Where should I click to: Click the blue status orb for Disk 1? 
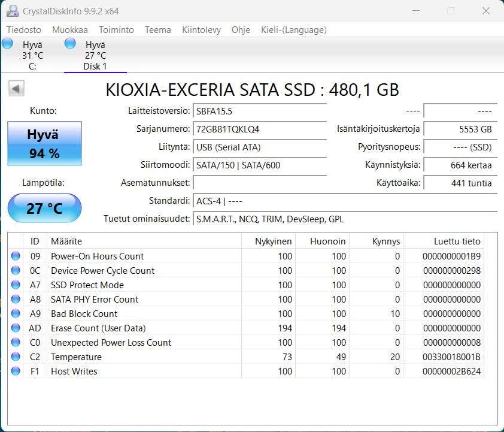pyautogui.click(x=70, y=43)
